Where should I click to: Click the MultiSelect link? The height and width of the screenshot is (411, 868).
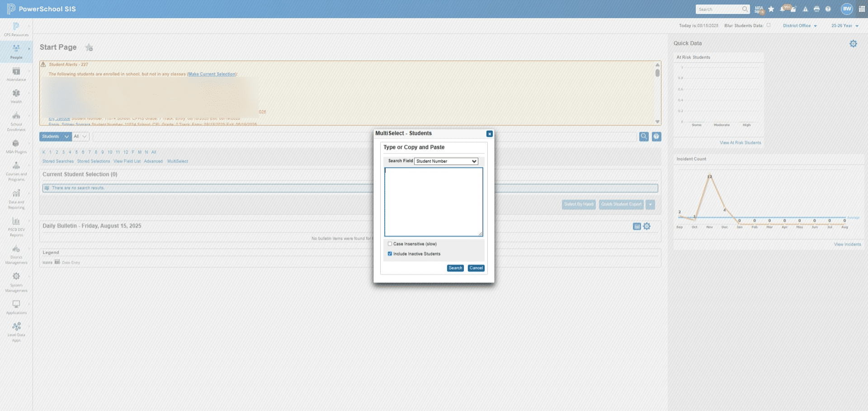(x=178, y=161)
